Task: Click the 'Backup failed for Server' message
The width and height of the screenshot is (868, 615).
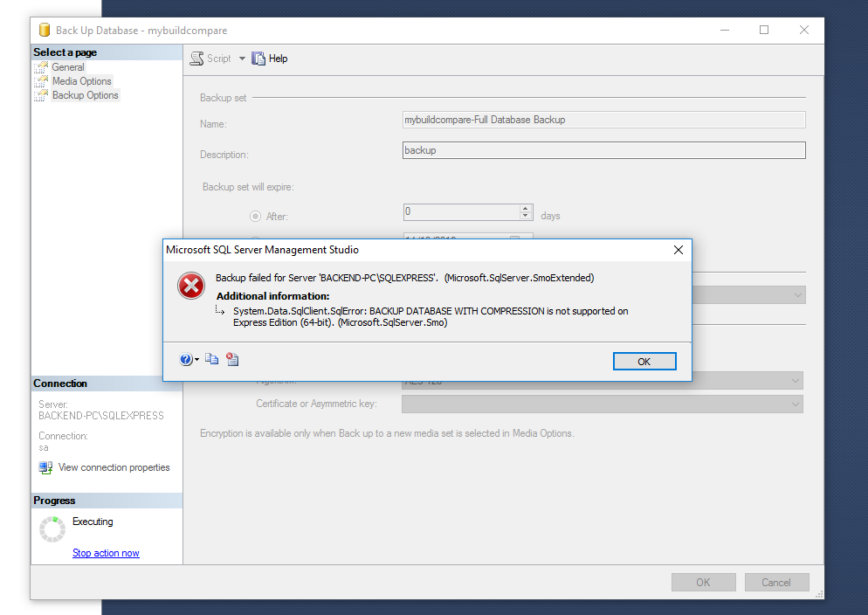Action: tap(404, 278)
